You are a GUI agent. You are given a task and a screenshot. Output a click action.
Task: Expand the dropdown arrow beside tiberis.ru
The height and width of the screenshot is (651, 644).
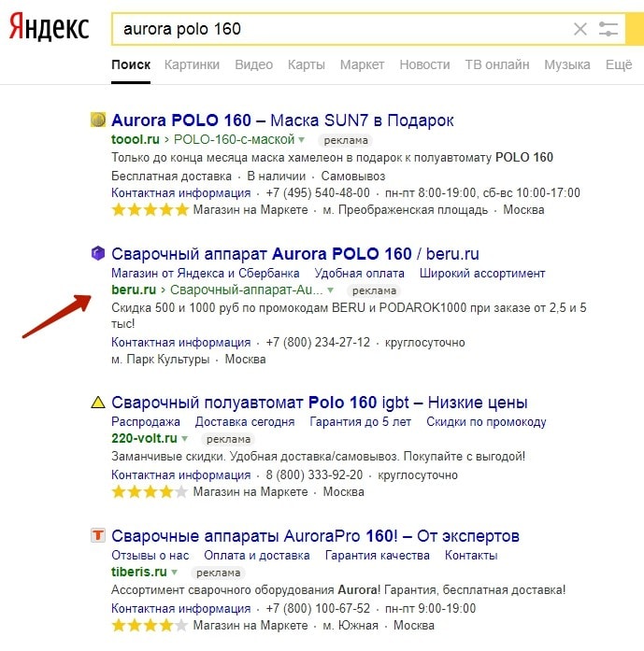[x=175, y=573]
